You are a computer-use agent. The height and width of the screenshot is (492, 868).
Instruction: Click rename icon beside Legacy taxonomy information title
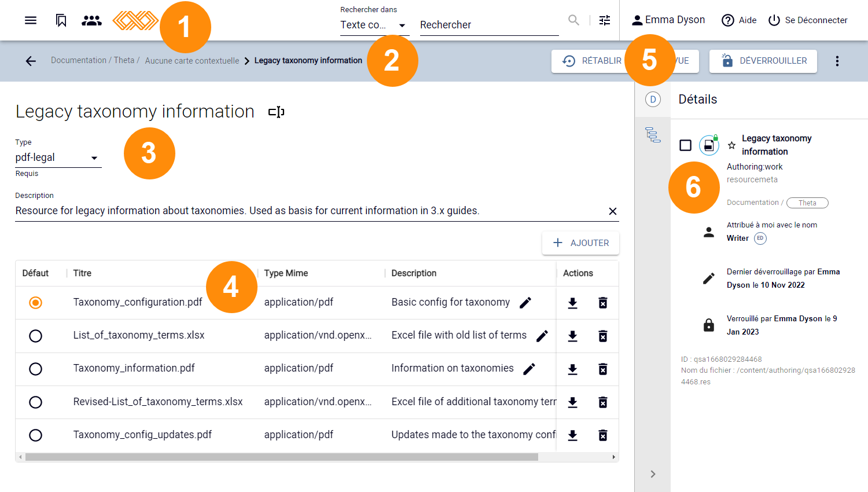point(277,112)
